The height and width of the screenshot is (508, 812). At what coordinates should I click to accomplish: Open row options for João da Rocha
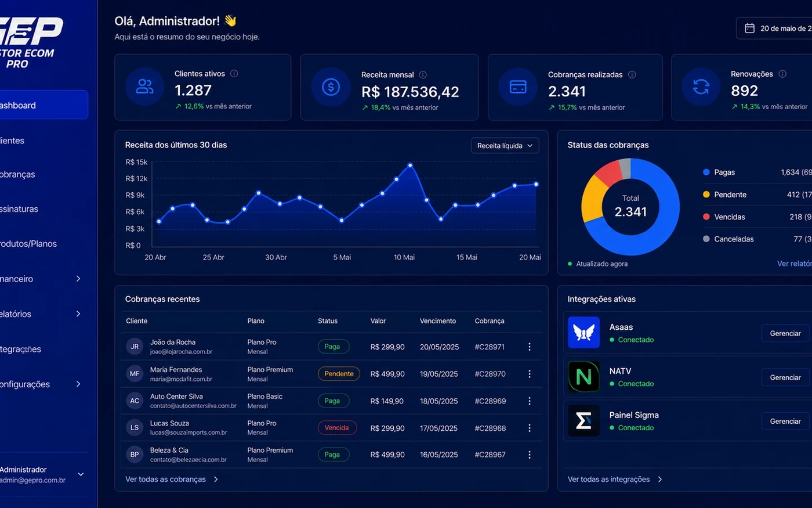point(530,347)
